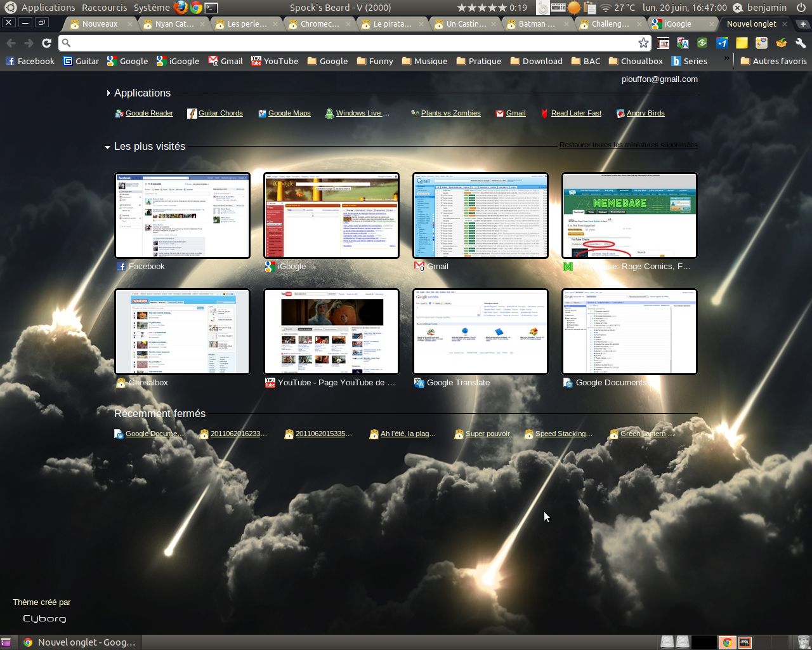Reload the current page

[46, 43]
